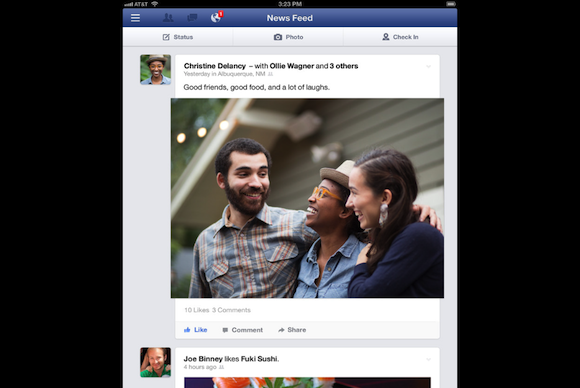Click the Comment speech bubble button
This screenshot has width=580, height=388.
tap(243, 330)
